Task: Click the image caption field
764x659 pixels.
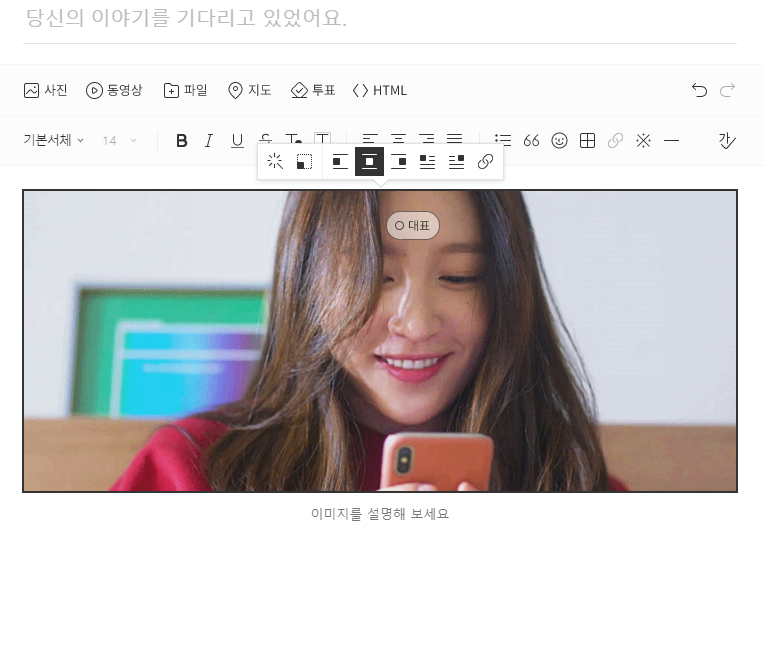Action: click(x=380, y=514)
